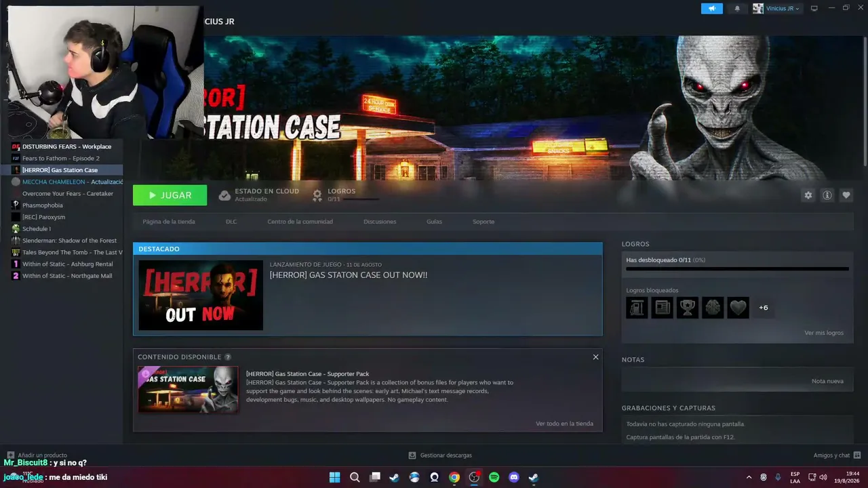Open the notifications bell

[x=737, y=9]
